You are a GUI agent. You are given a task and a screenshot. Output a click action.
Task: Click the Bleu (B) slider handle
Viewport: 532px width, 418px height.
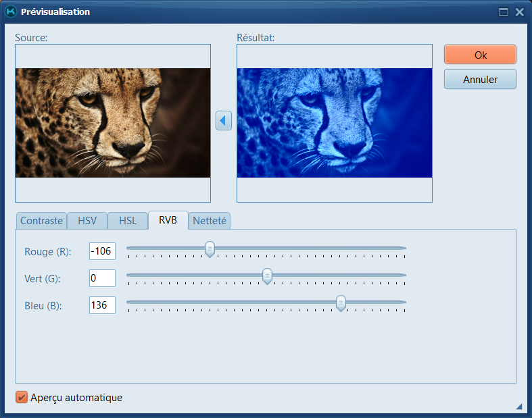(x=341, y=303)
